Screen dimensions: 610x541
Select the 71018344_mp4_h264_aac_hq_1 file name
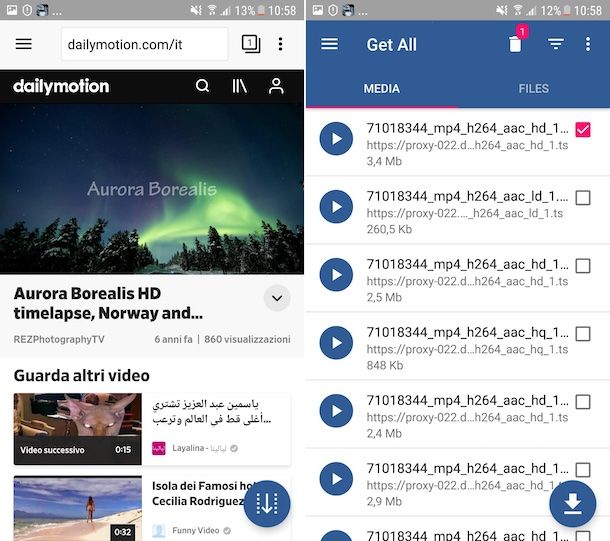click(467, 333)
